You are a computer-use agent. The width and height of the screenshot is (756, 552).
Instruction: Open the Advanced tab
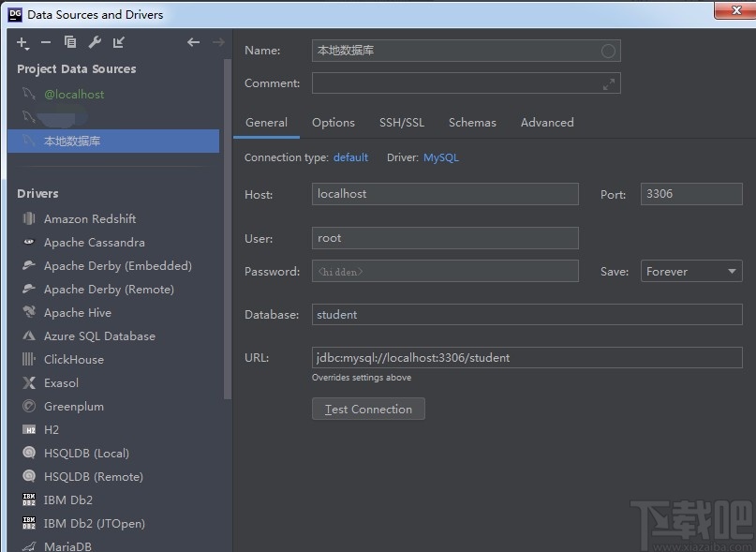[x=547, y=123]
